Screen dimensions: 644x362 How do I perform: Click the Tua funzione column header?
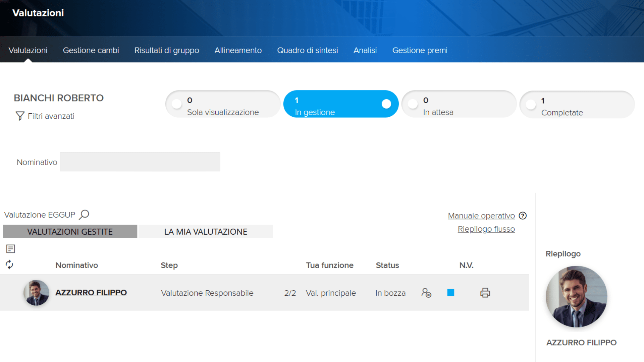[330, 265]
